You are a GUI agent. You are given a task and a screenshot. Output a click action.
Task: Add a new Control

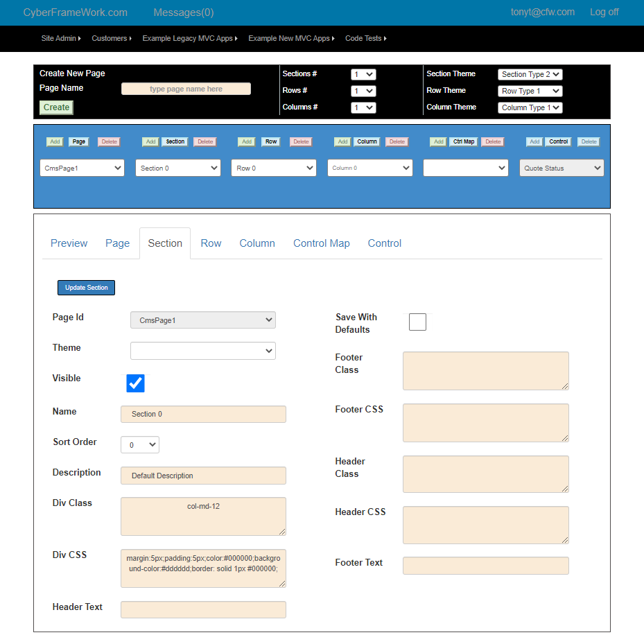click(534, 141)
